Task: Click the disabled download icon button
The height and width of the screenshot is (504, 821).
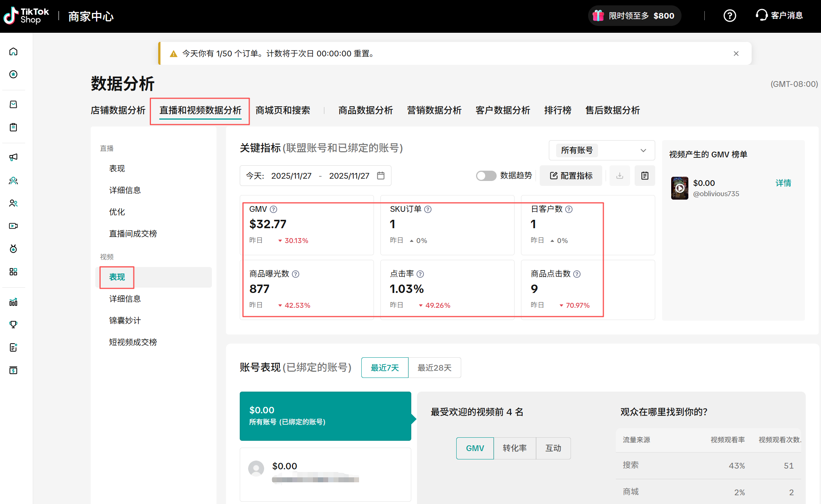Action: 620,176
